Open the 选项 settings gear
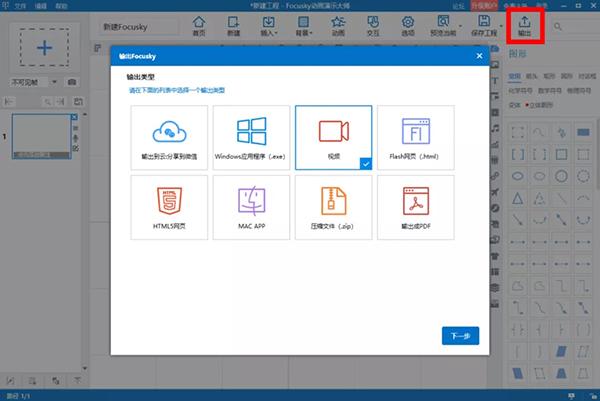Viewport: 600px width, 401px height. [x=407, y=27]
